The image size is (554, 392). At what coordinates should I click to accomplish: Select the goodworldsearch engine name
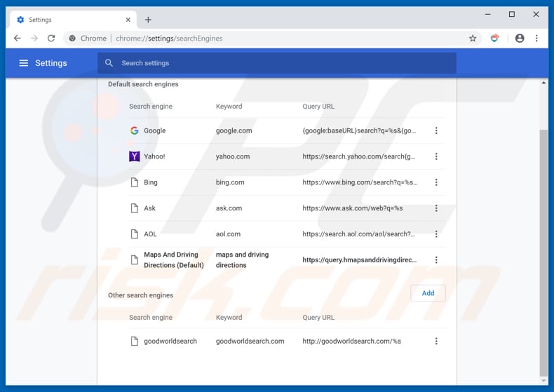click(170, 341)
